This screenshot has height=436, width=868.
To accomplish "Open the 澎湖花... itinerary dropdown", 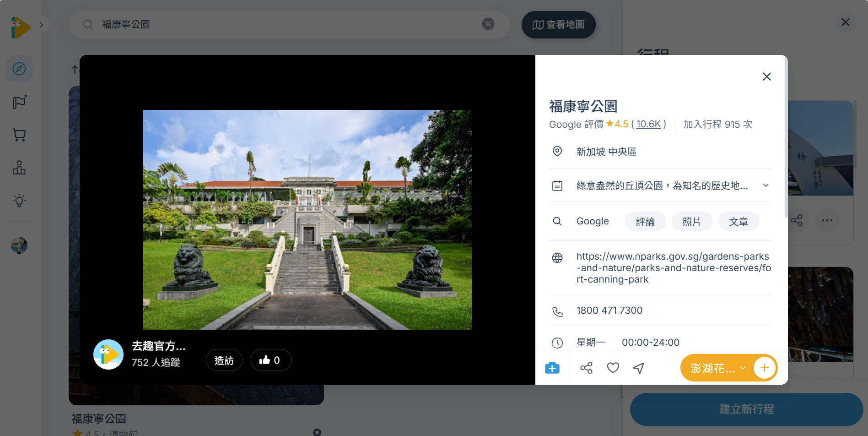I will coord(717,368).
